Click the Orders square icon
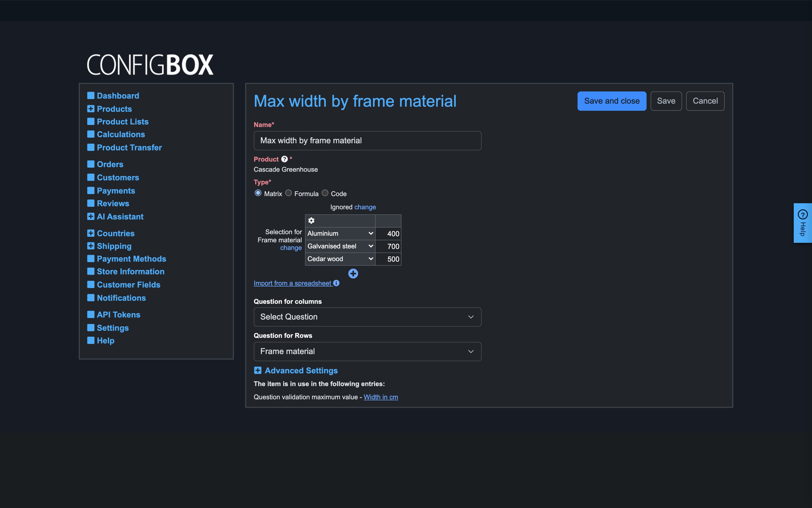The height and width of the screenshot is (508, 812). coord(91,164)
